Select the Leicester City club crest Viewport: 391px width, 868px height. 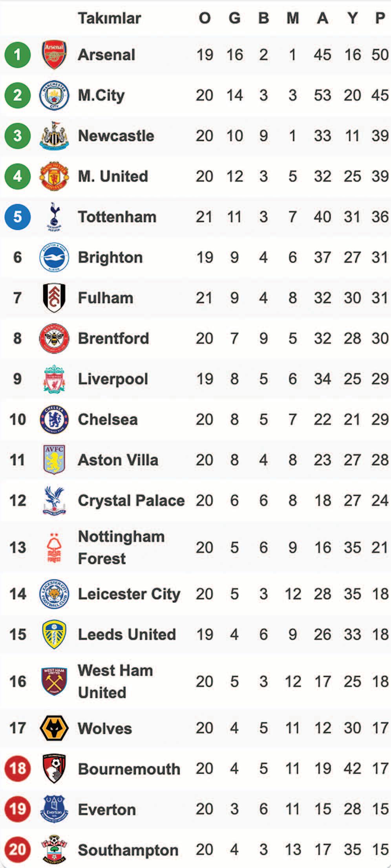(x=54, y=594)
